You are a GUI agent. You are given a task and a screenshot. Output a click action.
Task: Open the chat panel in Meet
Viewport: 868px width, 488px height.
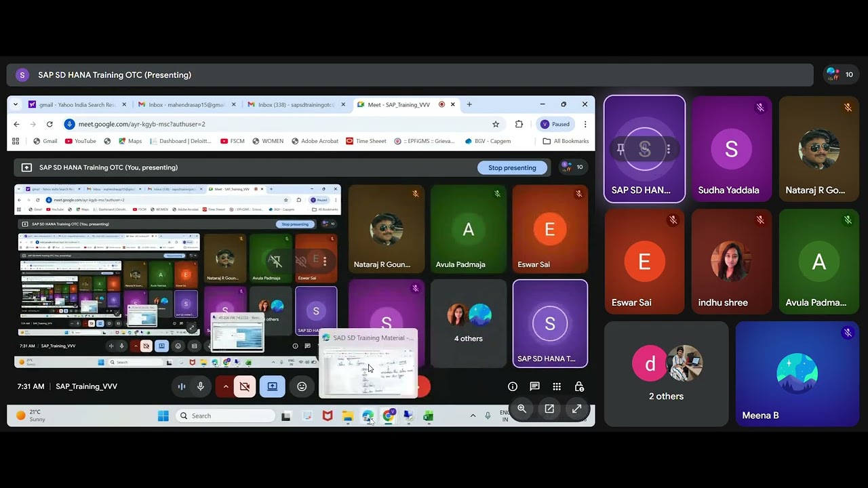(x=534, y=386)
